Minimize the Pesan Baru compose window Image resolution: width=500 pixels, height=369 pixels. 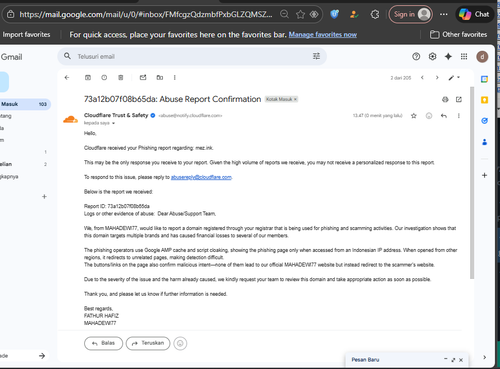(x=445, y=359)
